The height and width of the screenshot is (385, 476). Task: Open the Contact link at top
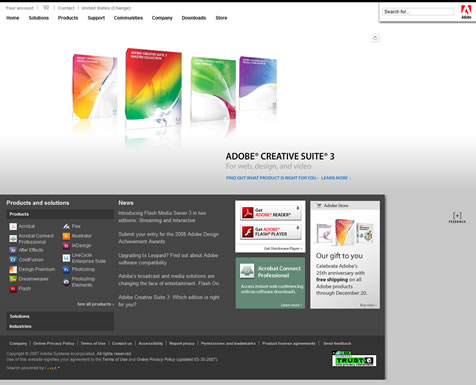point(66,8)
